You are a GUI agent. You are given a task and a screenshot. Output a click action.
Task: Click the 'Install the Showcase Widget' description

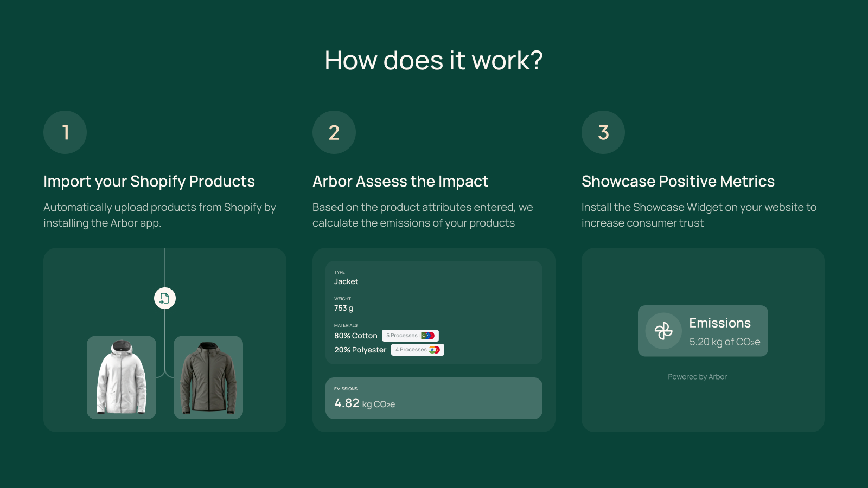(x=699, y=215)
